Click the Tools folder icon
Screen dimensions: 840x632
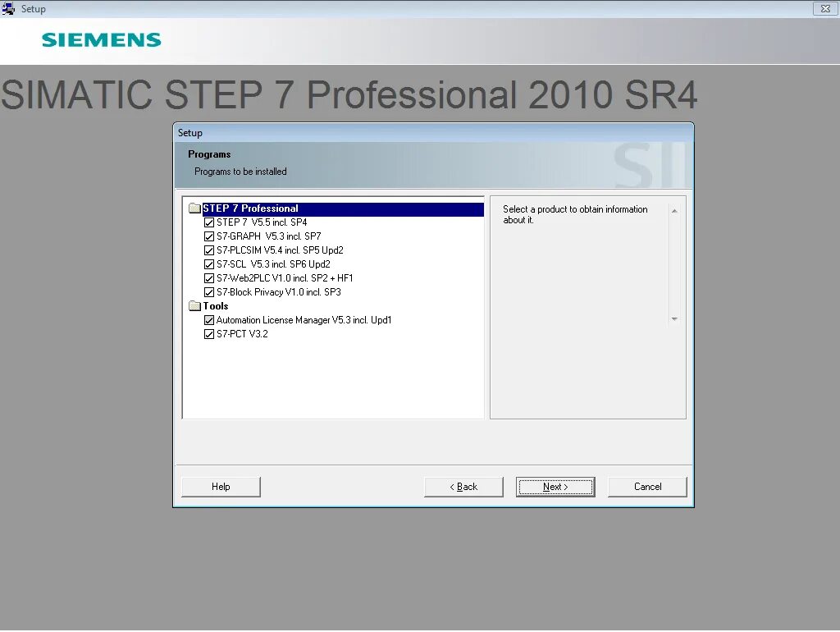(195, 306)
